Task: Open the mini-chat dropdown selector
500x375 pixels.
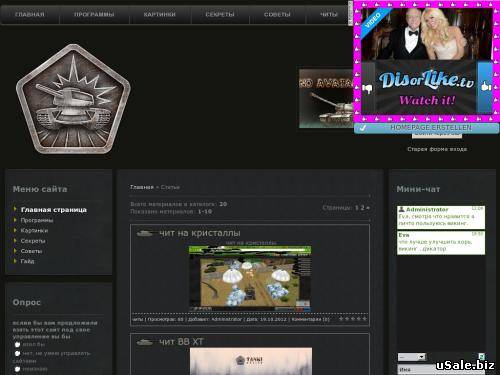Action: [412, 357]
